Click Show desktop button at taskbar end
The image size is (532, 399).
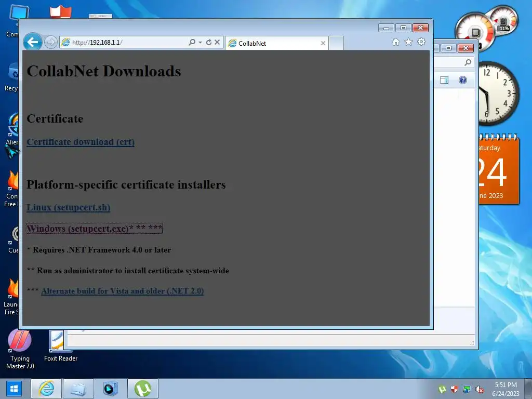(528, 389)
